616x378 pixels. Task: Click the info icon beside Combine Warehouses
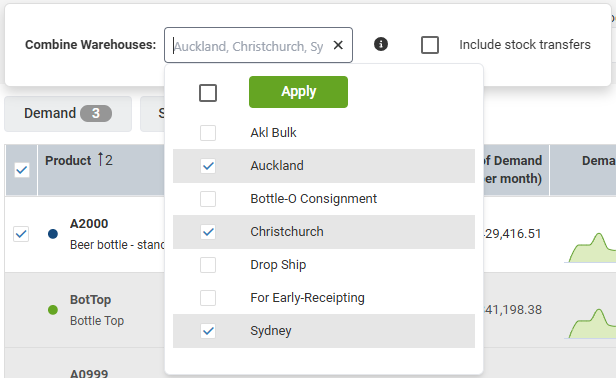pyautogui.click(x=381, y=44)
